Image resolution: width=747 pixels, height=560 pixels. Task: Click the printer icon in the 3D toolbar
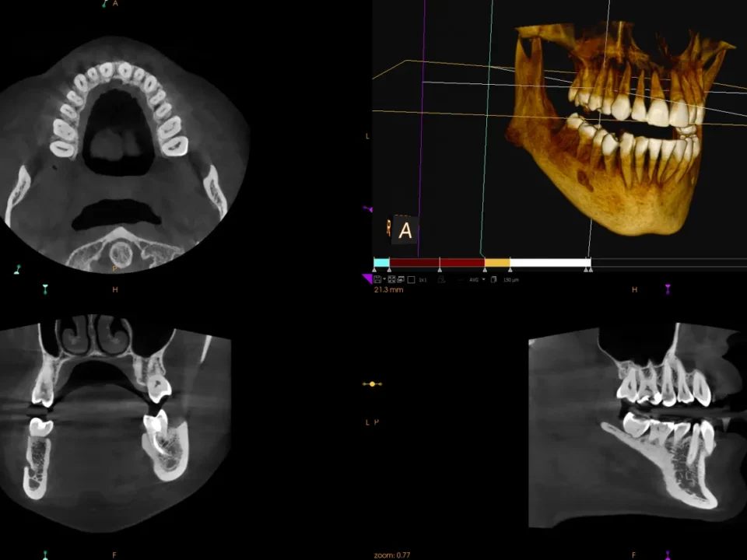point(441,280)
